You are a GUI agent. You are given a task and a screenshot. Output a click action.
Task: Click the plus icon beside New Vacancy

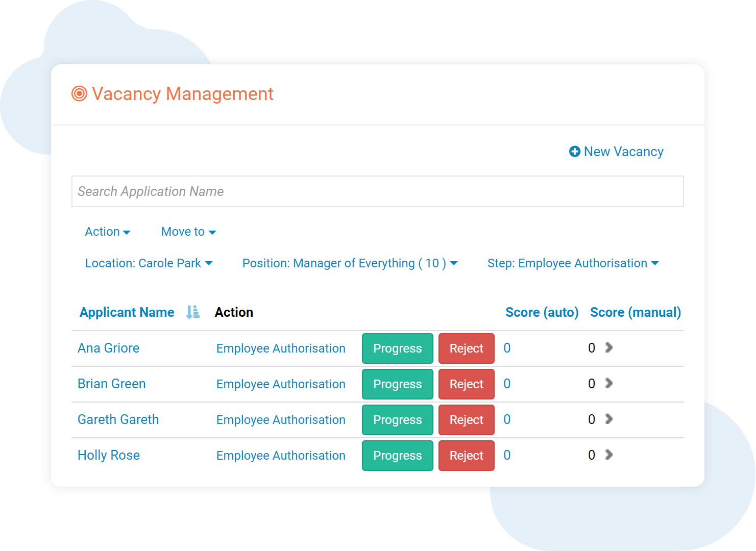tap(574, 152)
